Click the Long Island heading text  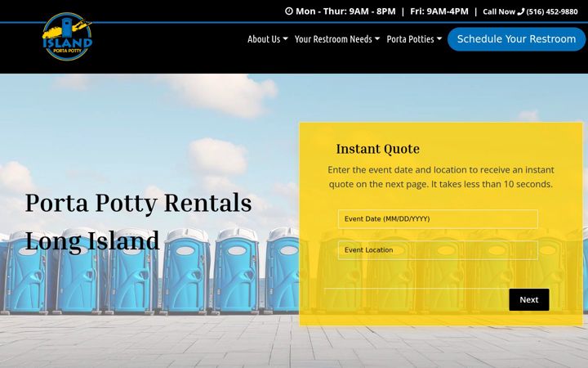(x=92, y=240)
